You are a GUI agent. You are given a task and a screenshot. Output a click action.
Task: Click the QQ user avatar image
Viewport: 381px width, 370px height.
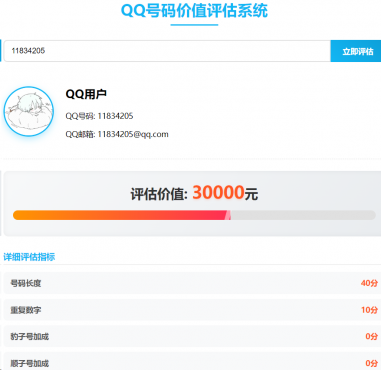coord(29,111)
